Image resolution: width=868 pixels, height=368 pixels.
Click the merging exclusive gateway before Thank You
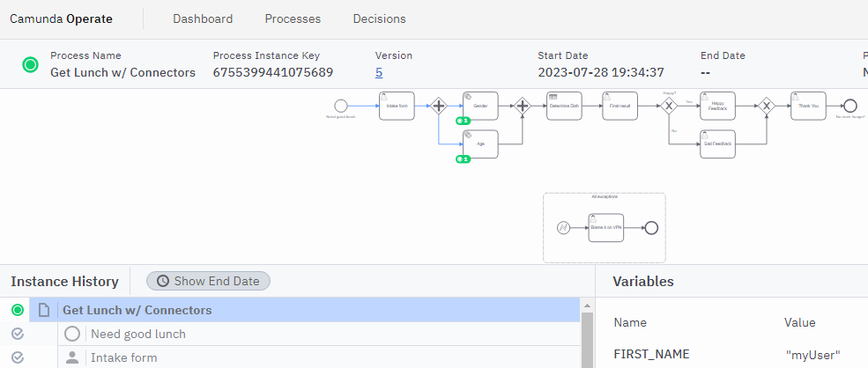click(766, 106)
